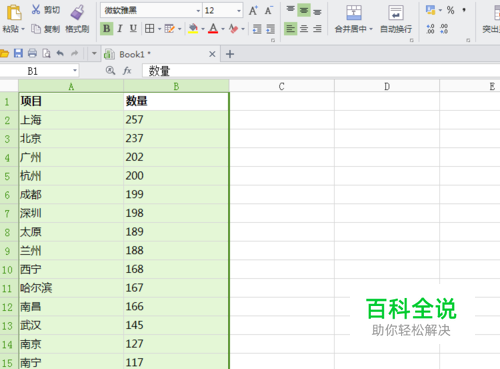This screenshot has width=500, height=369.
Task: Click the formula bar zoom magnifier icon
Action: pyautogui.click(x=110, y=70)
